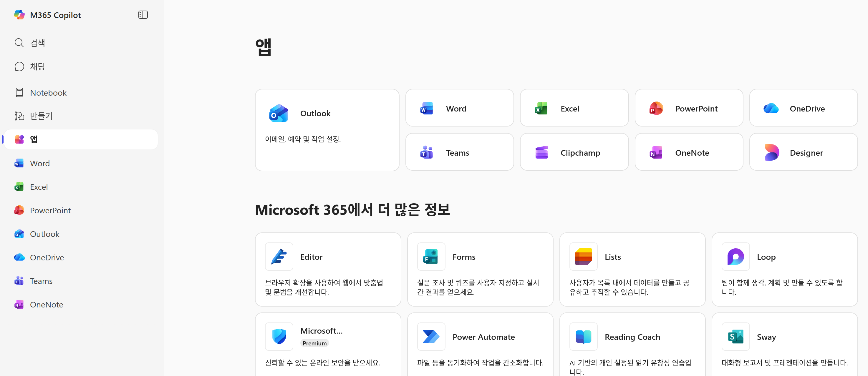Open Forms app card
868x376 pixels.
480,269
